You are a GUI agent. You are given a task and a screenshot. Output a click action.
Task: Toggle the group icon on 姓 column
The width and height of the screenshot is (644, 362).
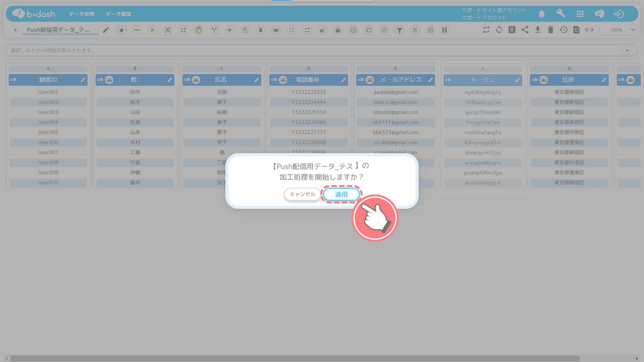point(109,80)
